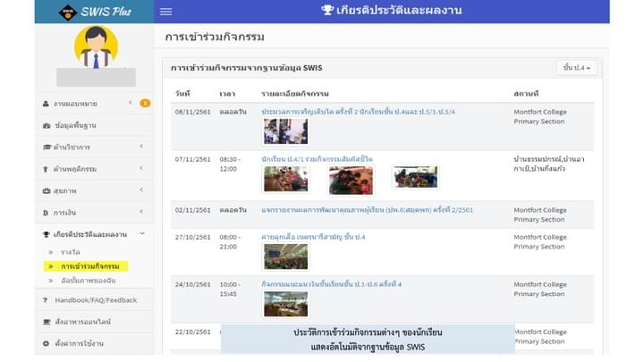The height and width of the screenshot is (362, 644).
Task: Open the 27/10/2561 camp photo thumbnail
Action: 285,257
